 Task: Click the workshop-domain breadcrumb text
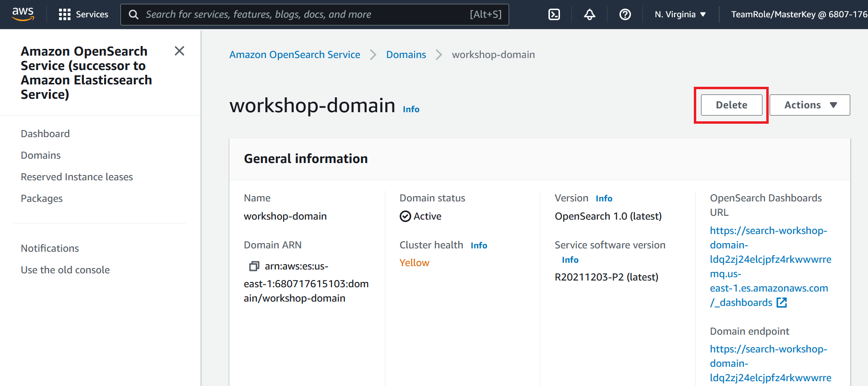[493, 55]
